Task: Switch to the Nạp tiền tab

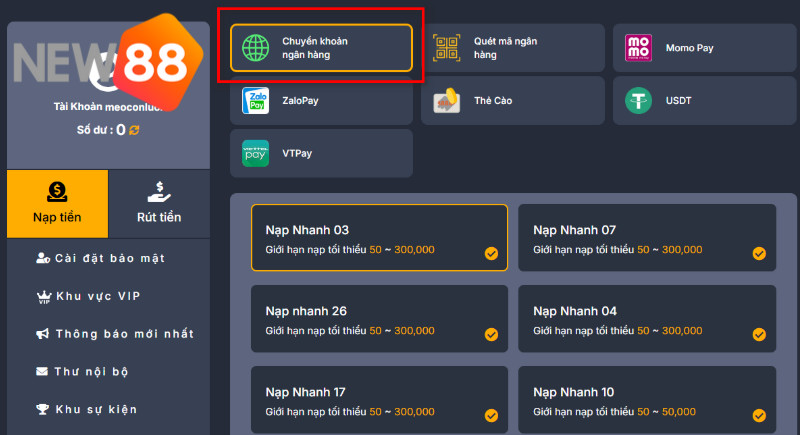Action: 57,204
